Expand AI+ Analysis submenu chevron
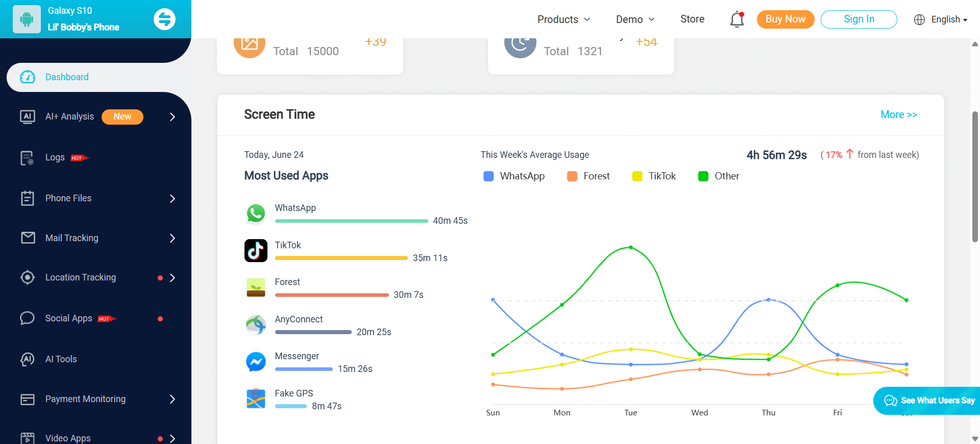Screen dimensions: 980x444 pos(173,117)
